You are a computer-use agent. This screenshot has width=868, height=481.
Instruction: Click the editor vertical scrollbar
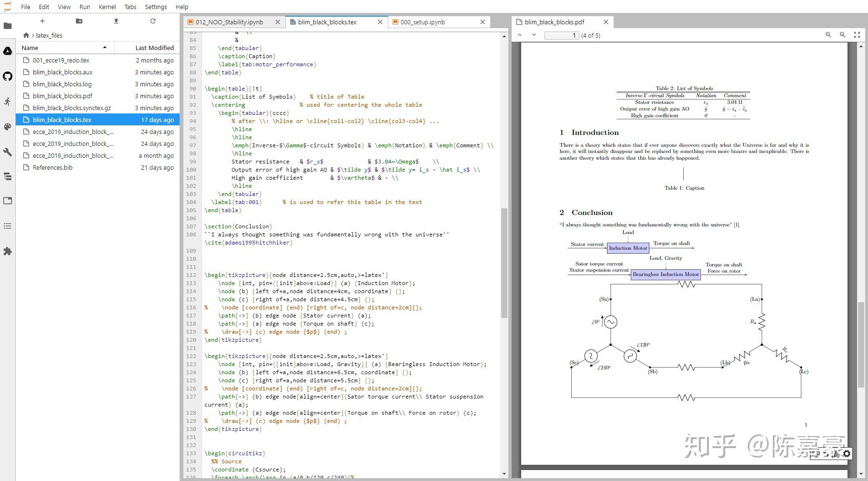click(x=504, y=262)
